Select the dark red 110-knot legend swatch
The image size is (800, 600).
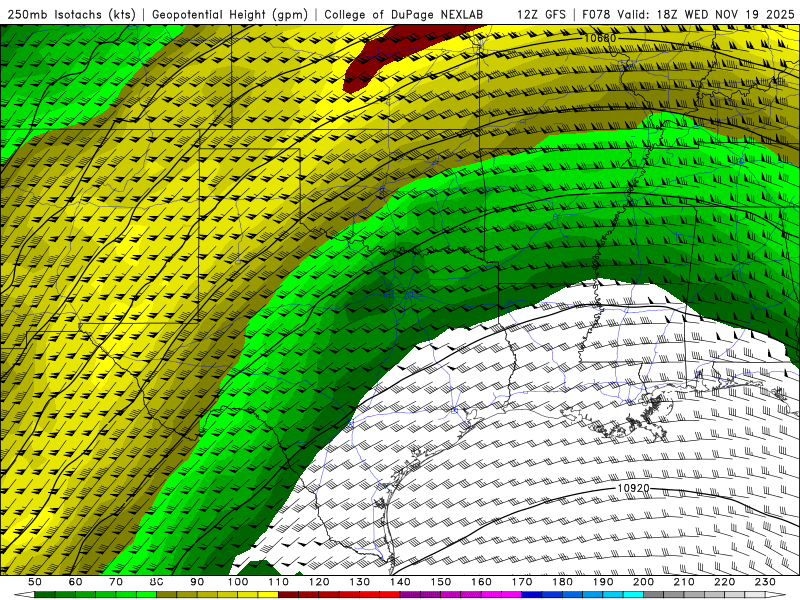click(x=288, y=595)
